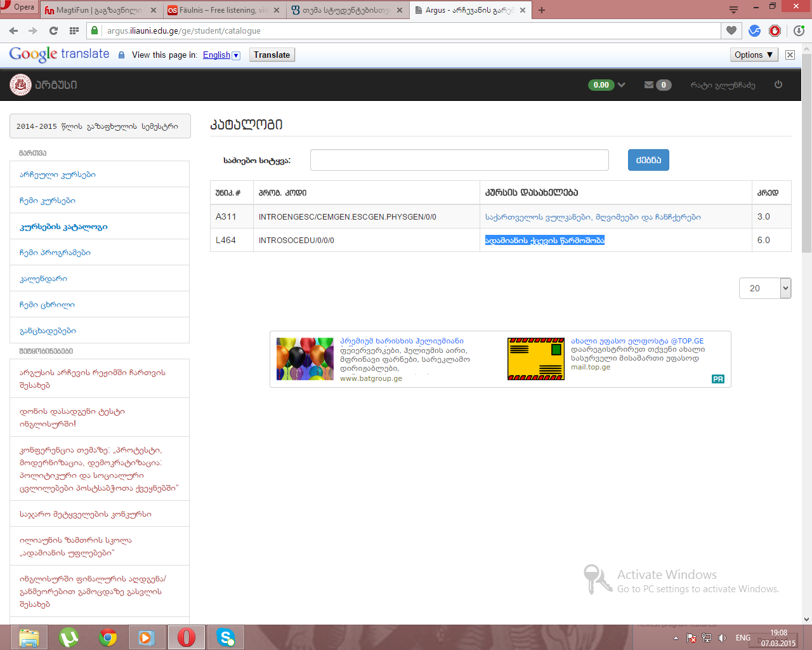Image resolution: width=812 pixels, height=650 pixels.
Task: Open კურსების კატალოგი in the sidebar
Action: (100, 227)
